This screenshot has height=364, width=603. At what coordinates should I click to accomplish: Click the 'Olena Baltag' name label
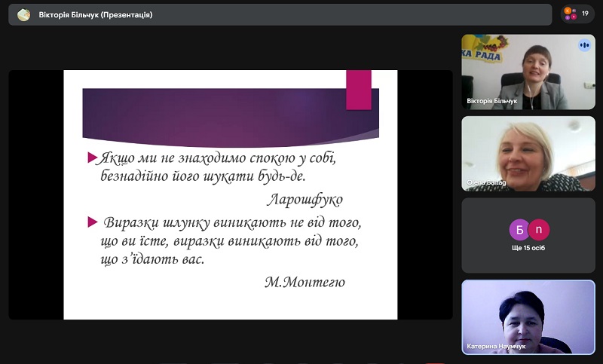click(486, 183)
